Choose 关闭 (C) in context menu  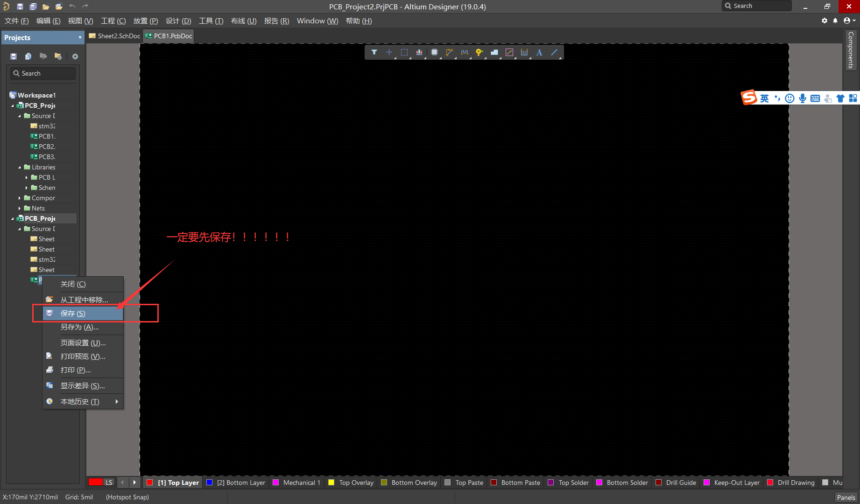point(83,284)
